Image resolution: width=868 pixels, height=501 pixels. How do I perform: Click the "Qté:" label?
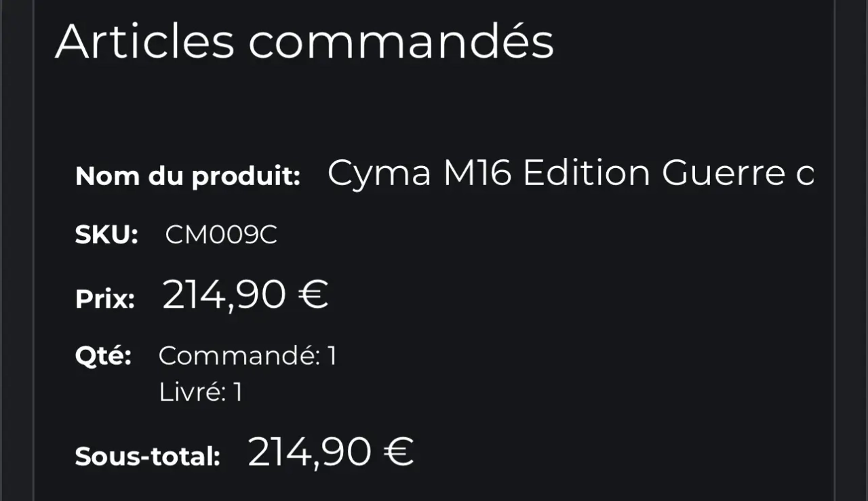point(103,356)
